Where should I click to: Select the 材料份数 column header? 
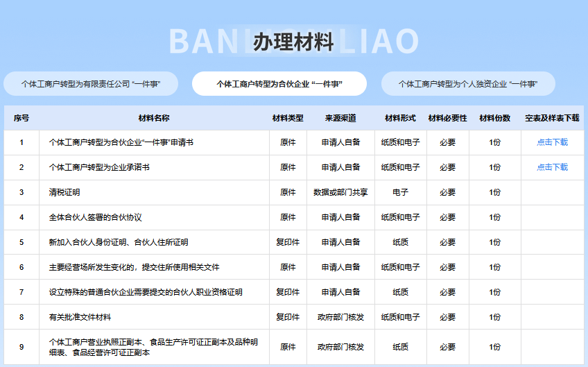click(495, 118)
